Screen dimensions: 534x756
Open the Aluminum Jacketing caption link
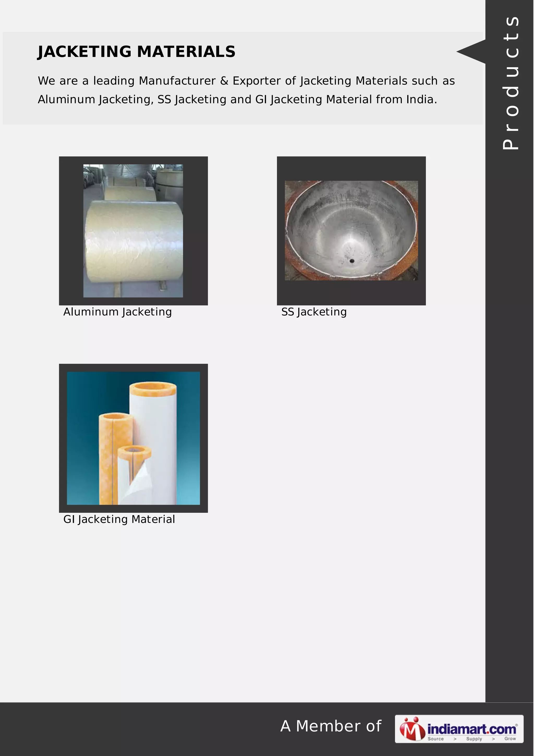pyautogui.click(x=117, y=312)
